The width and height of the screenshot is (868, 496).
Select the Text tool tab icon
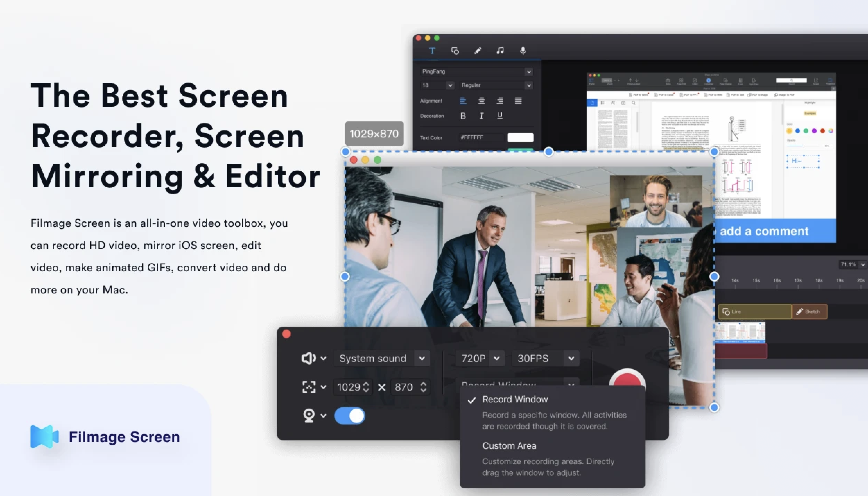pos(432,51)
